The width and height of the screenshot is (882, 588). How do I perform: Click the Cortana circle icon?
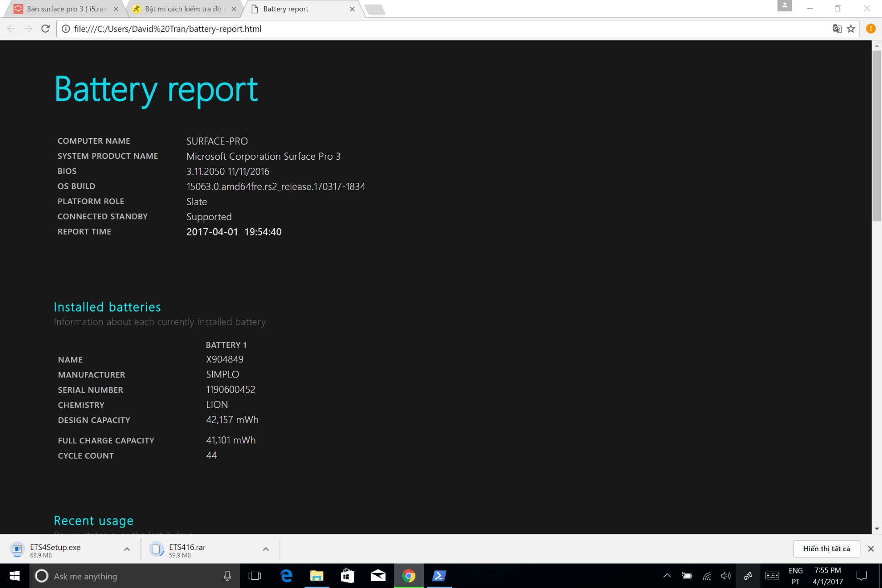42,576
